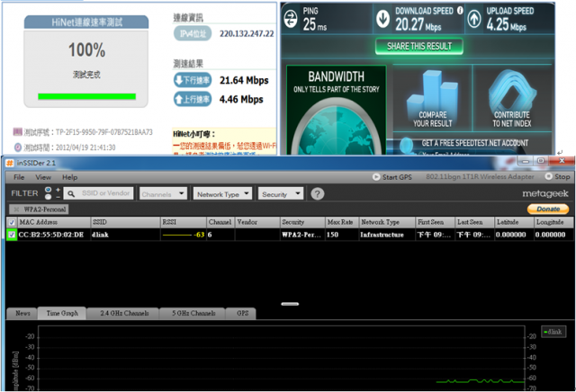Click the HiNet小叮嚀 notice heading

tap(193, 134)
